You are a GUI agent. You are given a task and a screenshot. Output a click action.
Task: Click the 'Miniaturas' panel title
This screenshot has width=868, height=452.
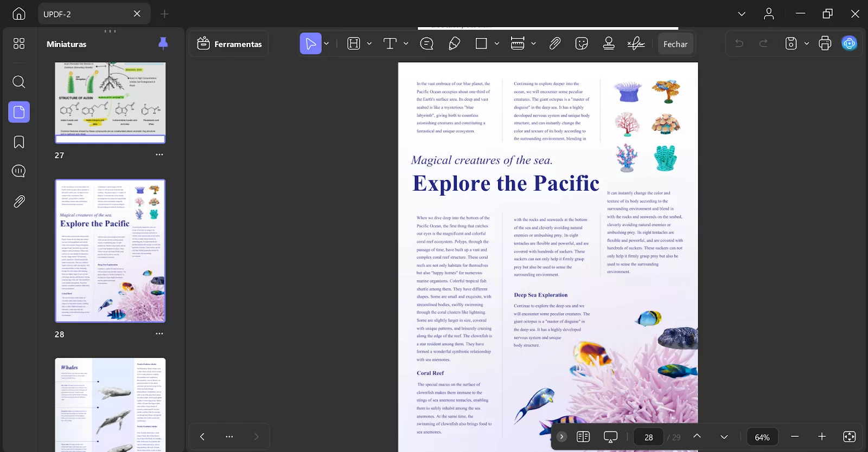pos(67,44)
